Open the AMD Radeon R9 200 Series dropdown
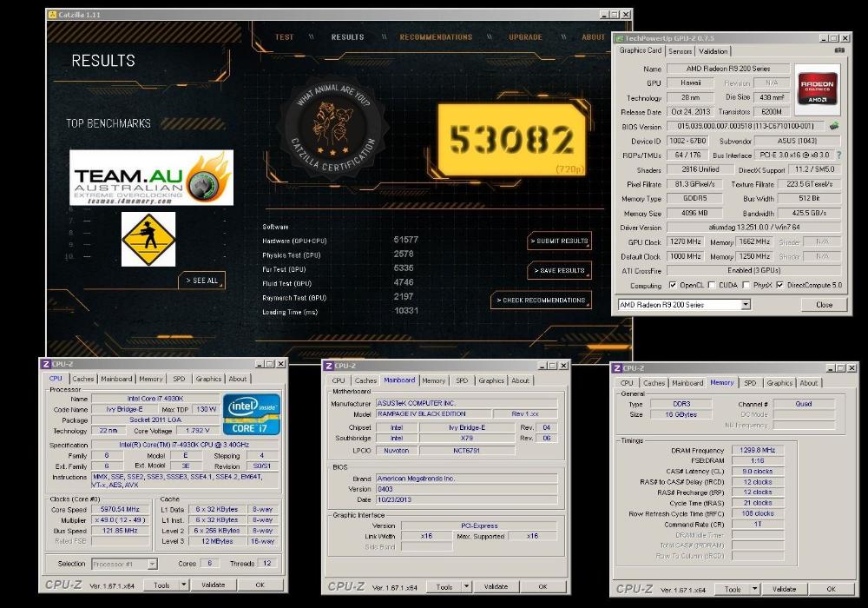868x608 pixels. 746,305
